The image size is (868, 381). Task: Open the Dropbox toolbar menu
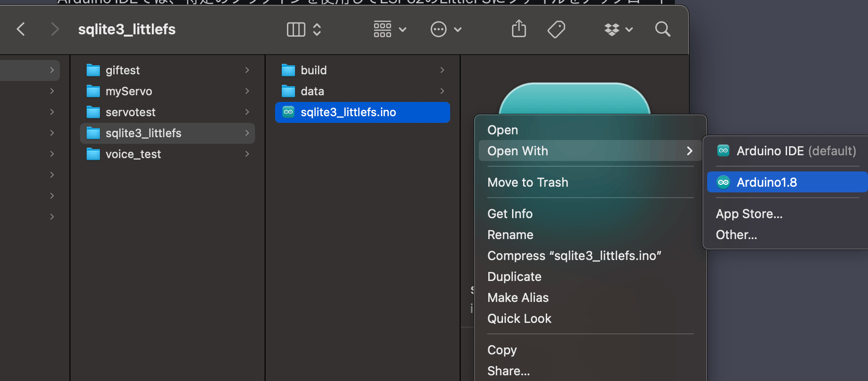pyautogui.click(x=618, y=30)
